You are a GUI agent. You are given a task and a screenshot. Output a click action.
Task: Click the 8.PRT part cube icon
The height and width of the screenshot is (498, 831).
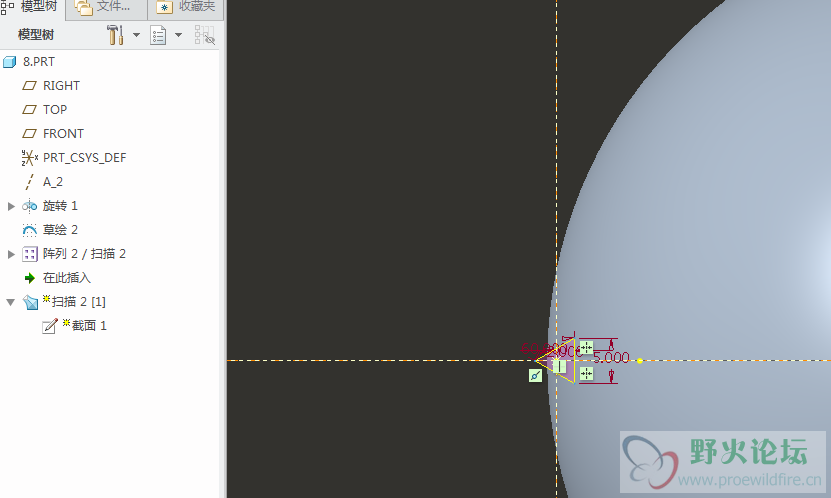10,62
